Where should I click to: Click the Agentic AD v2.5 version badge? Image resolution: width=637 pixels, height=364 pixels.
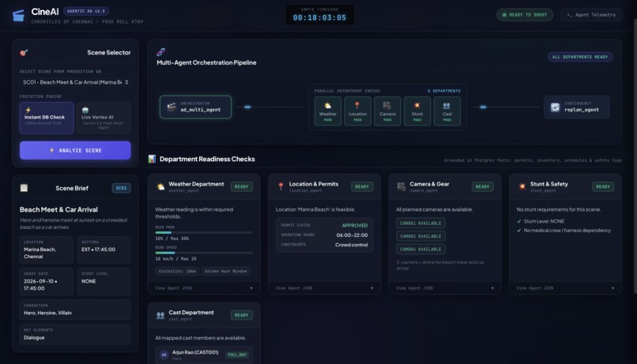click(85, 11)
